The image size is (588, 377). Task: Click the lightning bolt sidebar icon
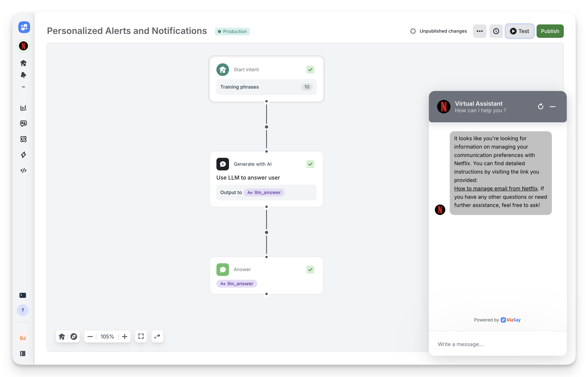(x=23, y=155)
